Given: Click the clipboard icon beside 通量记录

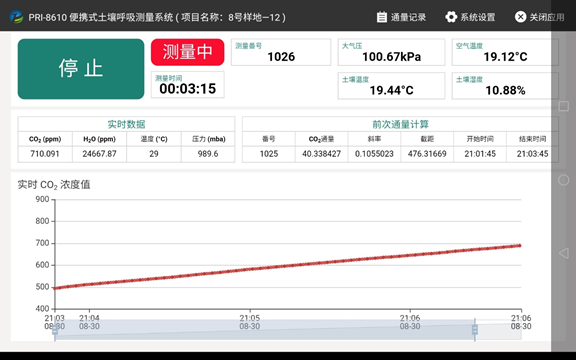Looking at the screenshot, I should [382, 17].
